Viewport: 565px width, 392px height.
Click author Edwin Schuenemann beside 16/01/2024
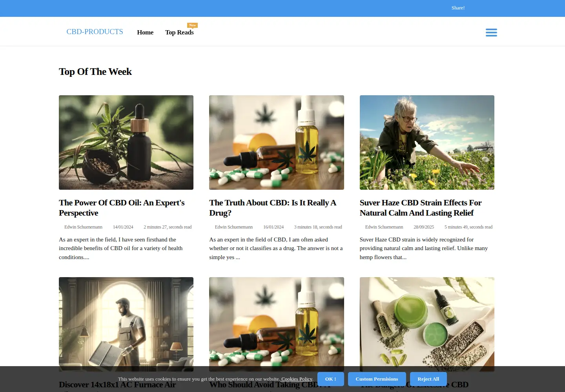tap(233, 227)
